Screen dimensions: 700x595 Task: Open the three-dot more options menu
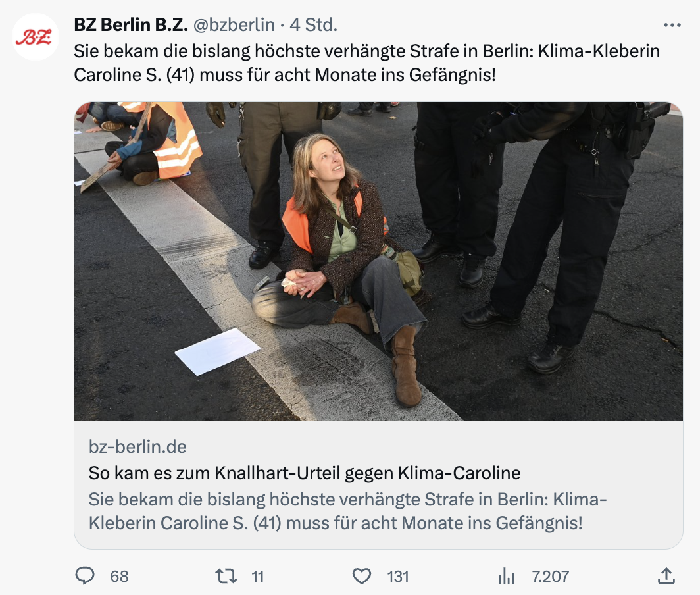[672, 25]
